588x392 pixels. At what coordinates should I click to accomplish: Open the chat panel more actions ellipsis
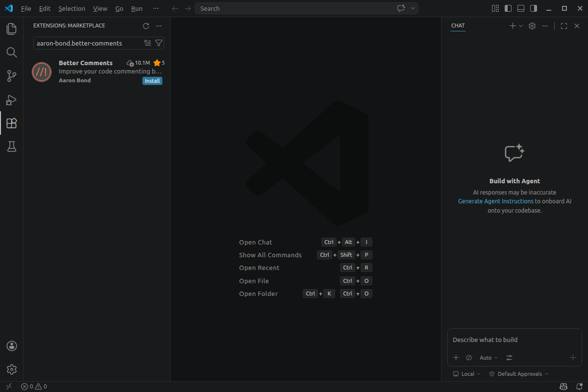pos(545,26)
